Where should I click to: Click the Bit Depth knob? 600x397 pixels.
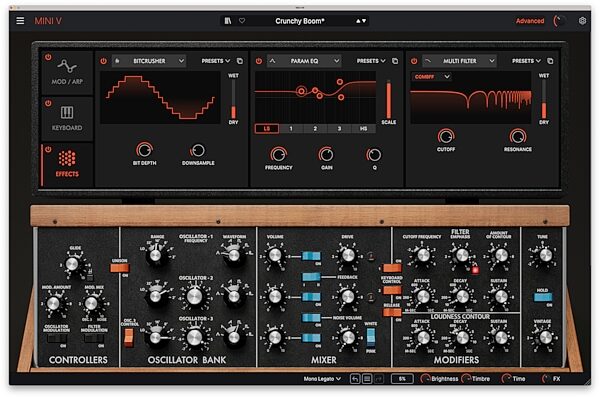[144, 150]
